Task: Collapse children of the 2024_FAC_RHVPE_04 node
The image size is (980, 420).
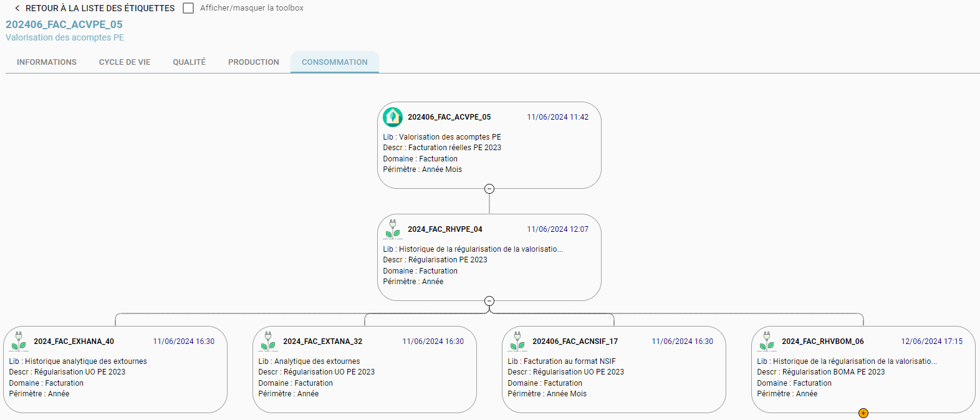Action: [x=489, y=301]
